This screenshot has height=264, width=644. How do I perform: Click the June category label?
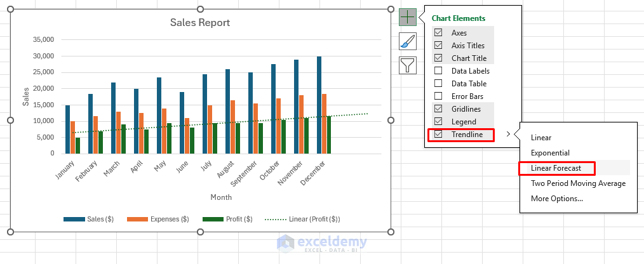[182, 168]
